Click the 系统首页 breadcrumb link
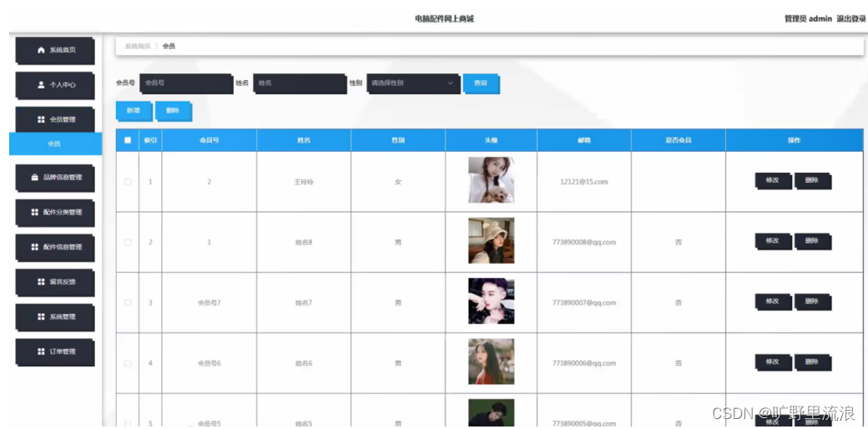Screen dimensions: 868x429 (138, 46)
